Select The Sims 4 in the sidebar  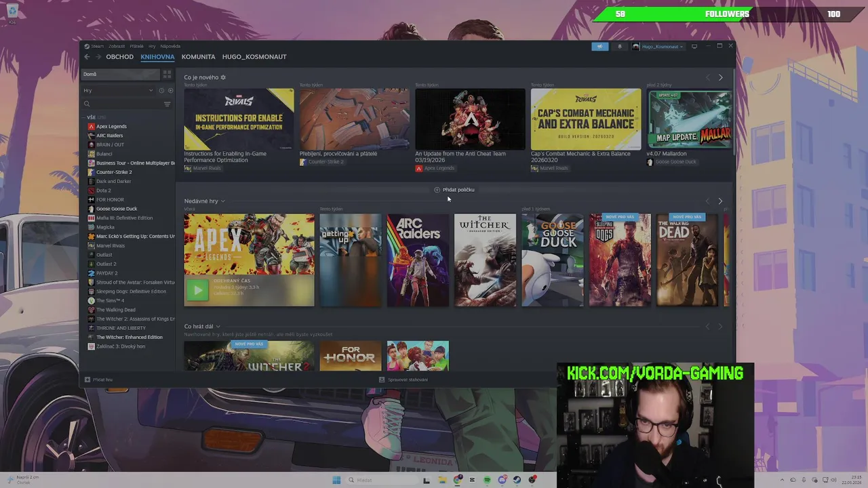(110, 300)
